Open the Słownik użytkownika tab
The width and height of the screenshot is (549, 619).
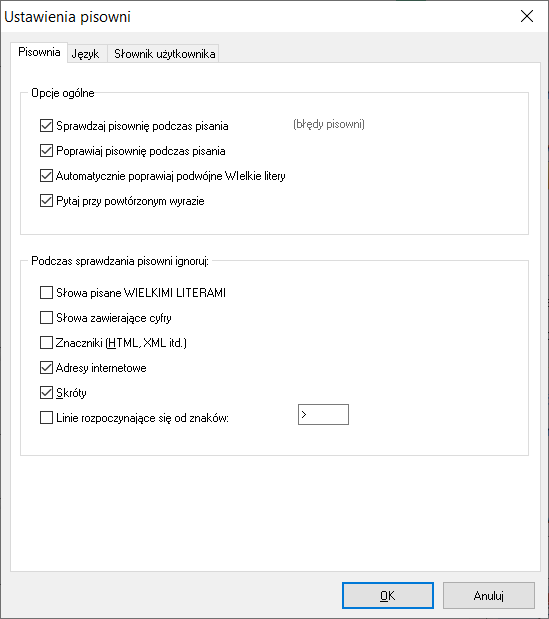(165, 54)
